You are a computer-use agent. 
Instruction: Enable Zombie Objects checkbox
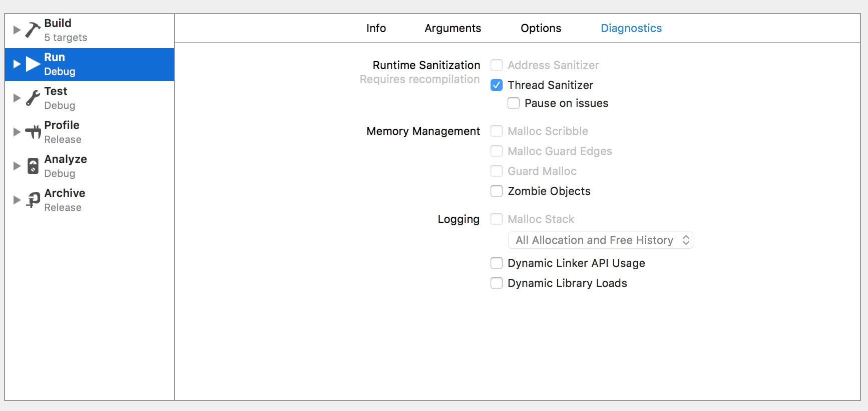coord(497,191)
